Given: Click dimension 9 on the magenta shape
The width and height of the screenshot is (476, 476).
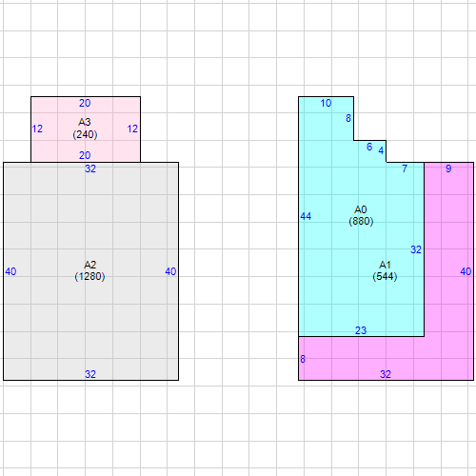Looking at the screenshot, I should click(x=448, y=169).
